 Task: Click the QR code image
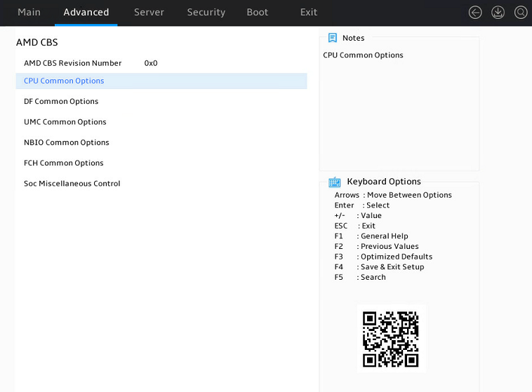tap(391, 339)
